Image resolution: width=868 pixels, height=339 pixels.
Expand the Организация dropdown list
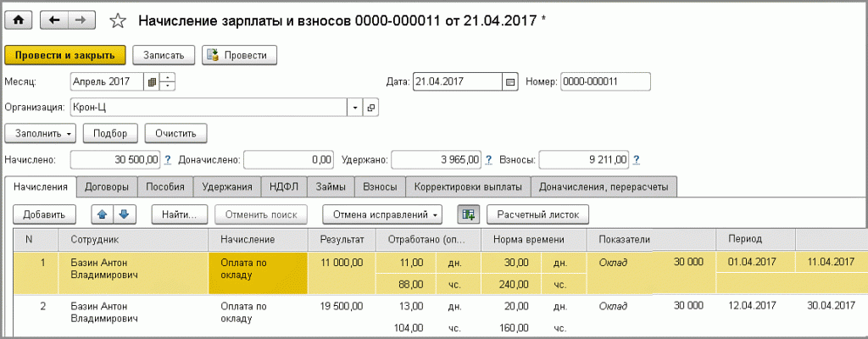pyautogui.click(x=355, y=108)
